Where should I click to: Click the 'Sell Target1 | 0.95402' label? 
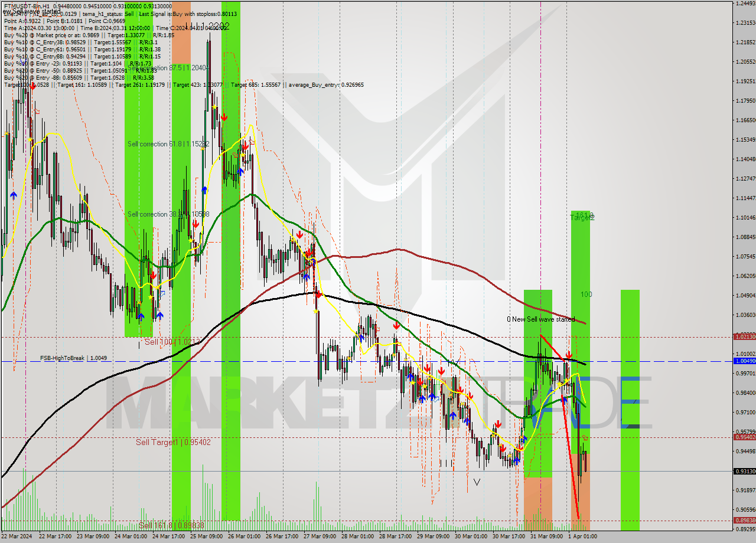pyautogui.click(x=173, y=442)
